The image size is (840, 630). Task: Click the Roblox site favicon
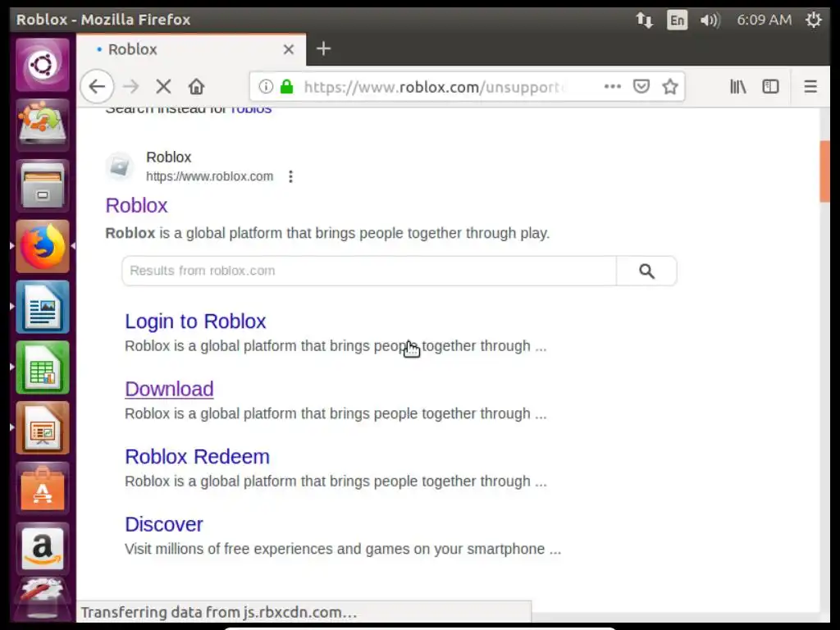click(x=119, y=167)
